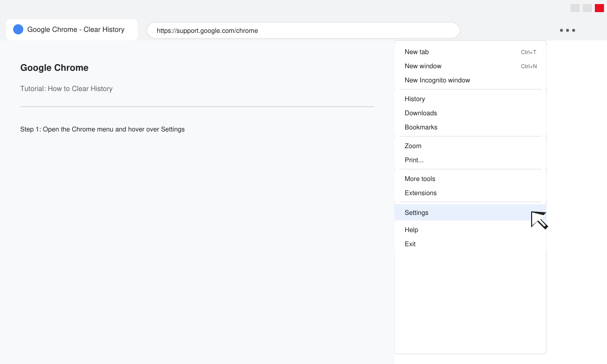The image size is (607, 364).
Task: Select Print... in the menu
Action: coord(470,160)
